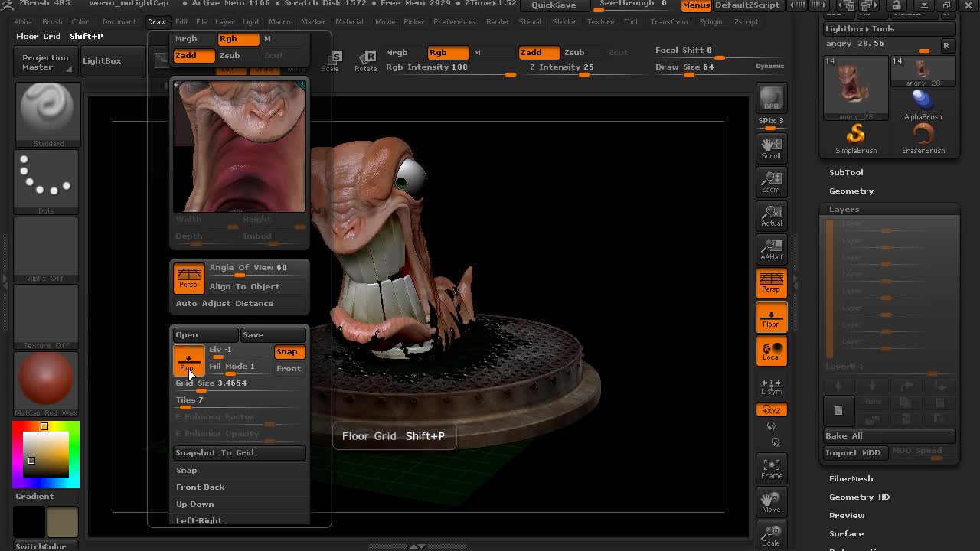Toggle the Floor grid button in Draw palette
980x551 pixels.
click(x=188, y=360)
